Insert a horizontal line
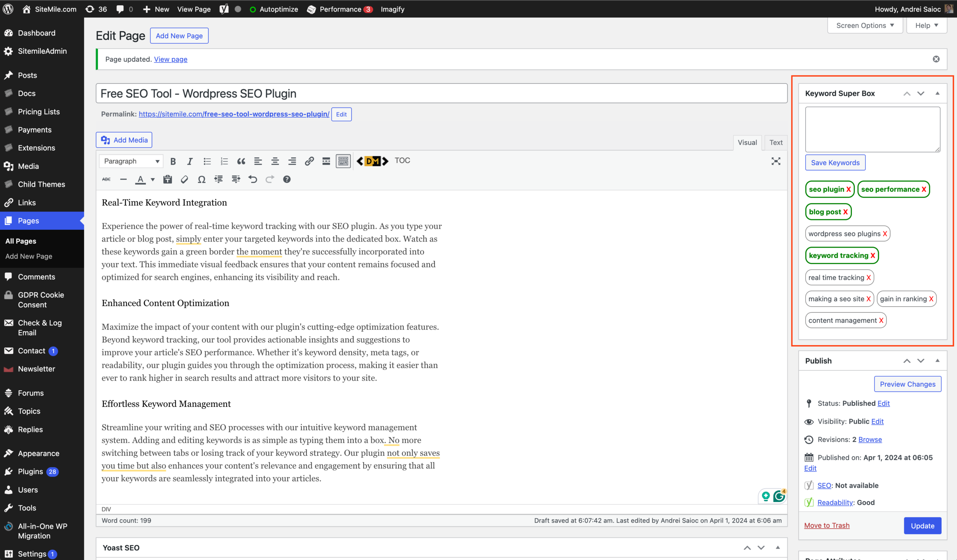Viewport: 957px width, 560px height. [x=123, y=179]
